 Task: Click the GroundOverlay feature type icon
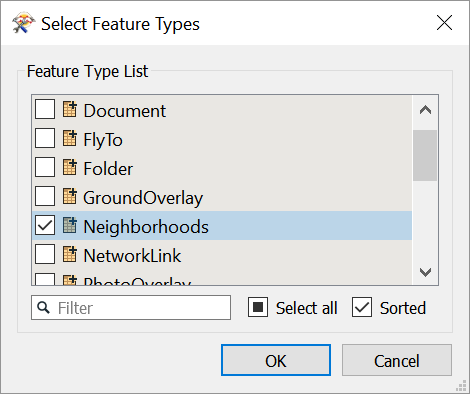pos(70,196)
